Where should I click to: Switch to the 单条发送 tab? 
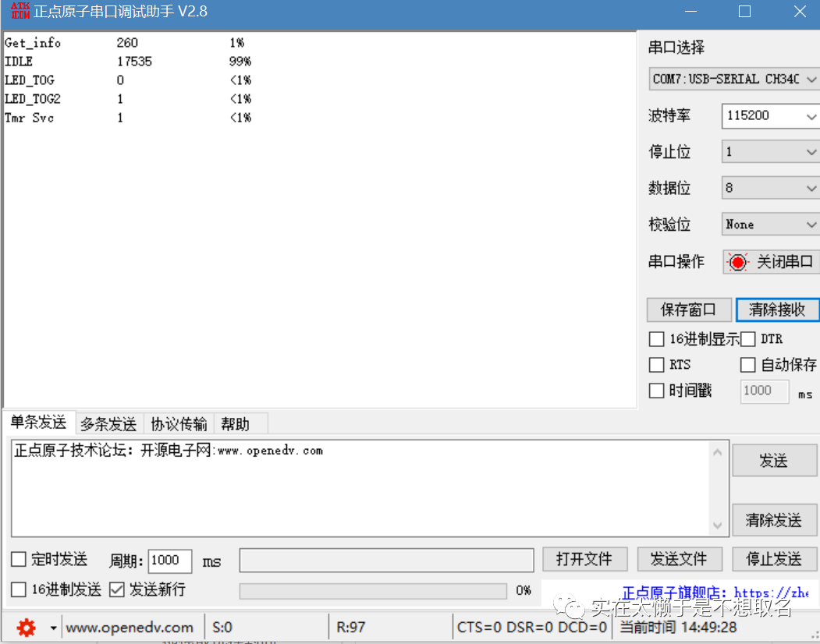39,423
